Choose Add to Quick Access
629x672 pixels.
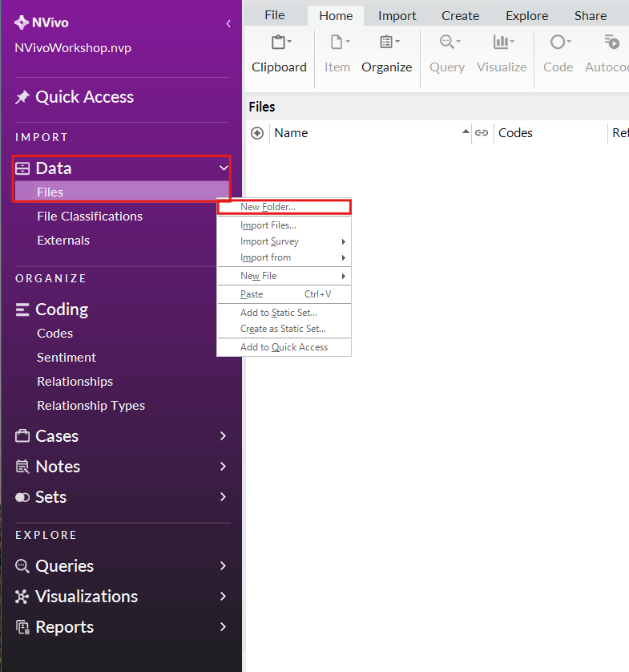(284, 347)
